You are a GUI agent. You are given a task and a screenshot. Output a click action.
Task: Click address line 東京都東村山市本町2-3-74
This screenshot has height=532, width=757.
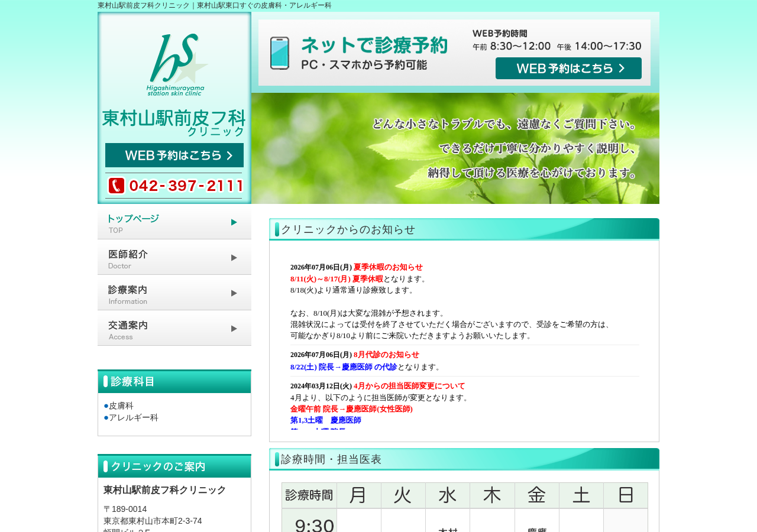153,521
